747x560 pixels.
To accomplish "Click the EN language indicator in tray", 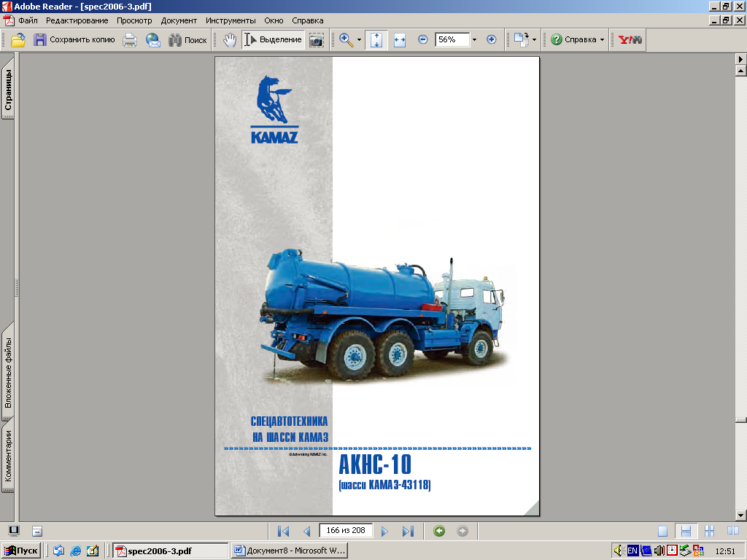I will [632, 551].
